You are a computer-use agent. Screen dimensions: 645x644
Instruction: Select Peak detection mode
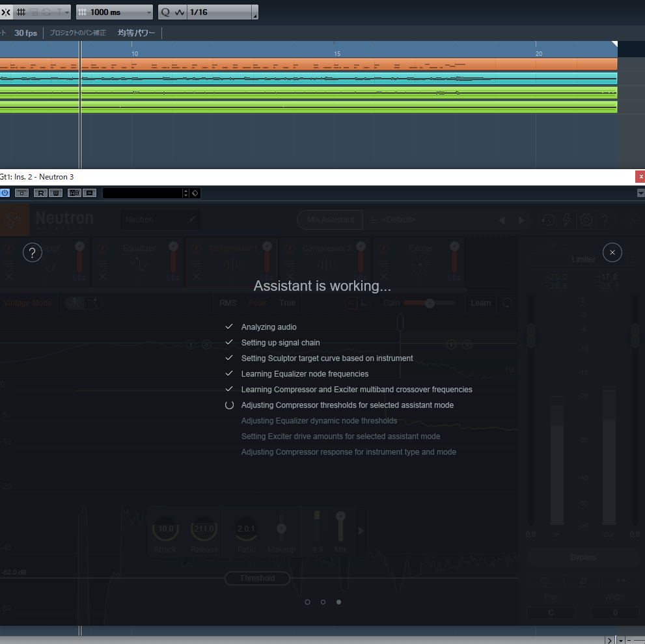(x=258, y=303)
